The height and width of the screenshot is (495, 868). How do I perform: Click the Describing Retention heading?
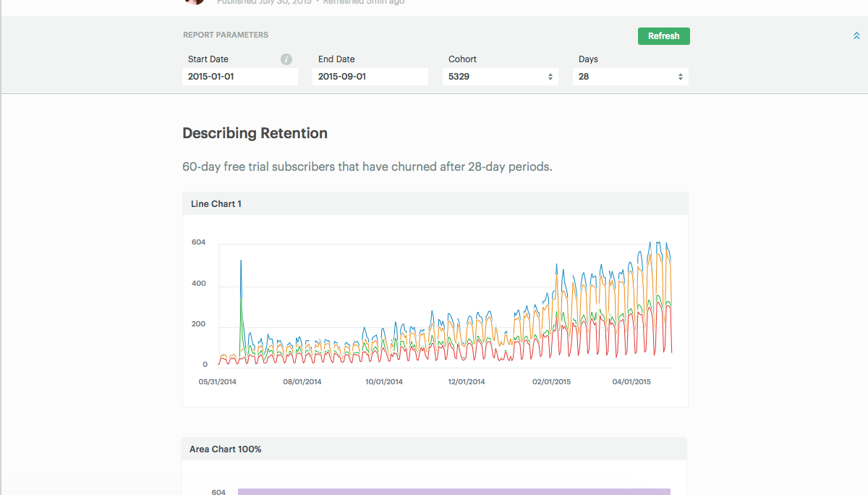(x=255, y=133)
